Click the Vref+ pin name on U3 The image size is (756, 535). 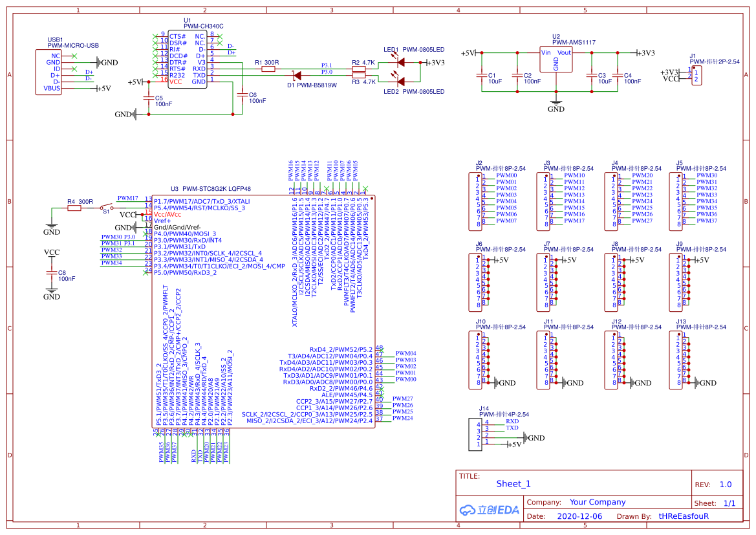pos(162,221)
